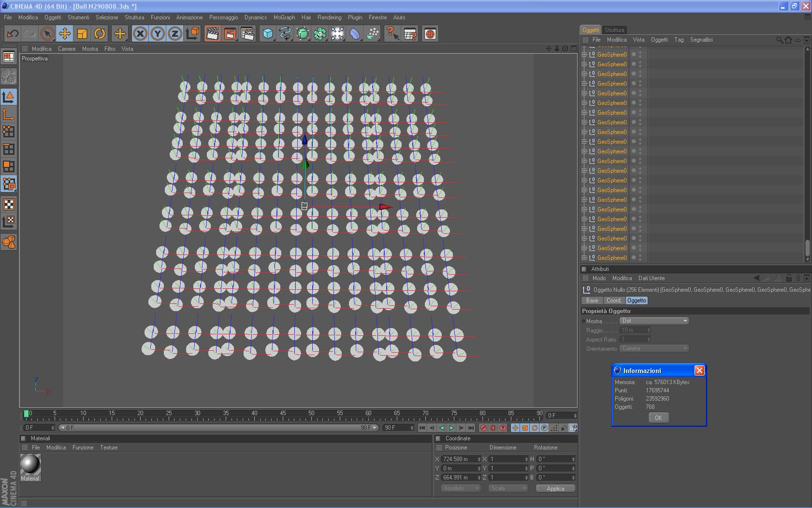
Task: Toggle the Y axis lock
Action: (x=158, y=34)
